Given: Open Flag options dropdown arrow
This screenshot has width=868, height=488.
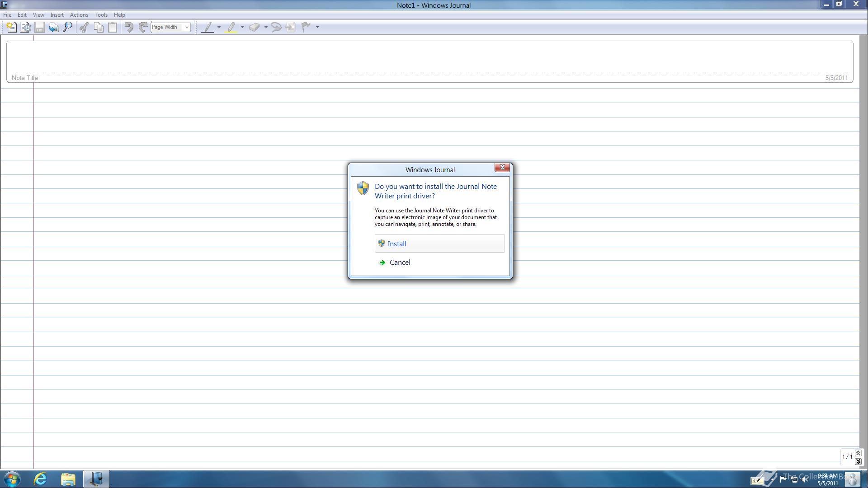Looking at the screenshot, I should pos(317,27).
